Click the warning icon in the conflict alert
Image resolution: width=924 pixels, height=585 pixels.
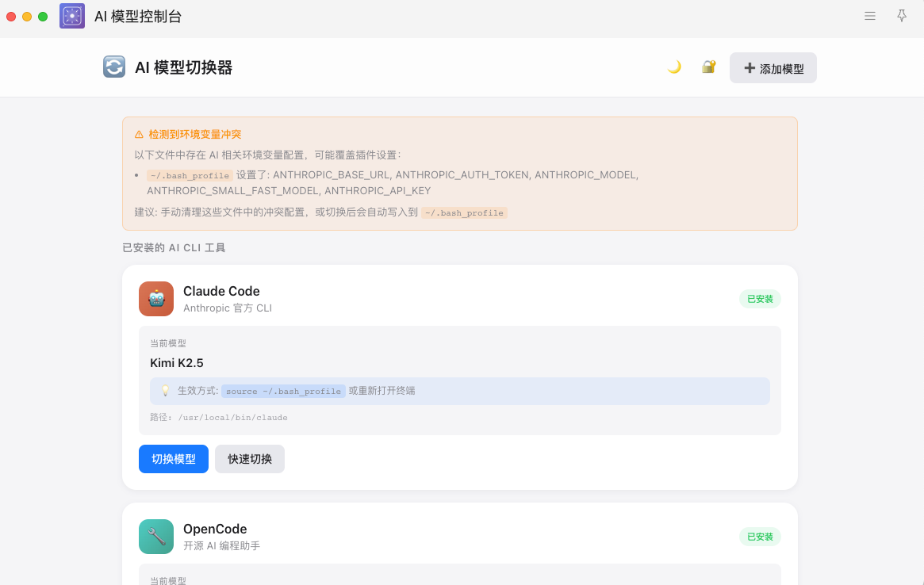(x=139, y=135)
